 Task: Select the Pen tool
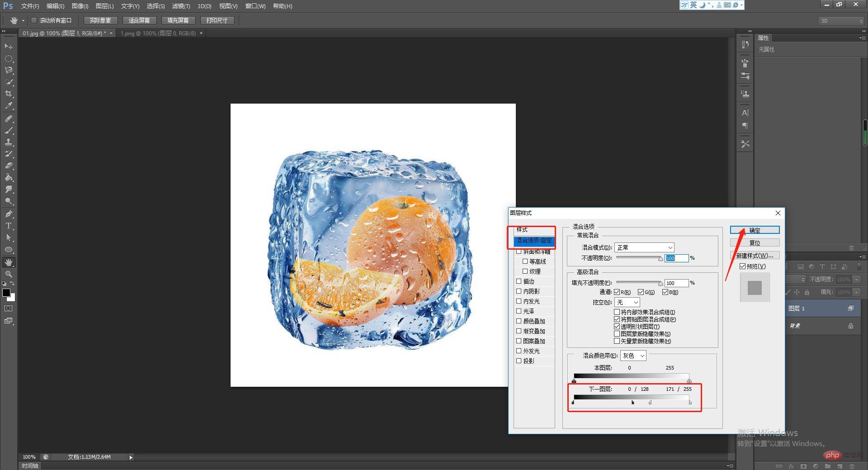(x=9, y=214)
